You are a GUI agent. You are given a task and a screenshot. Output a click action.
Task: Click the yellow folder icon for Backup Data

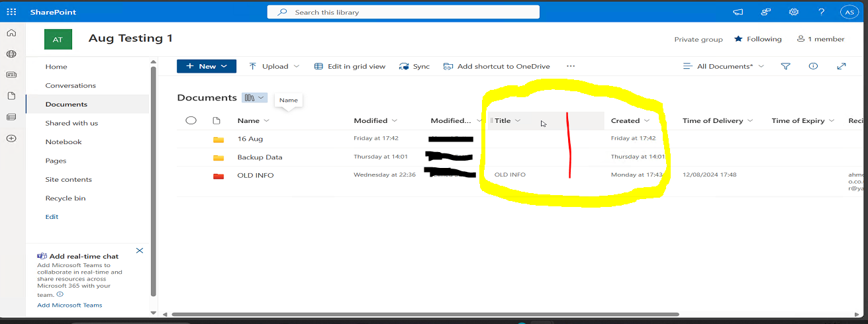(218, 157)
